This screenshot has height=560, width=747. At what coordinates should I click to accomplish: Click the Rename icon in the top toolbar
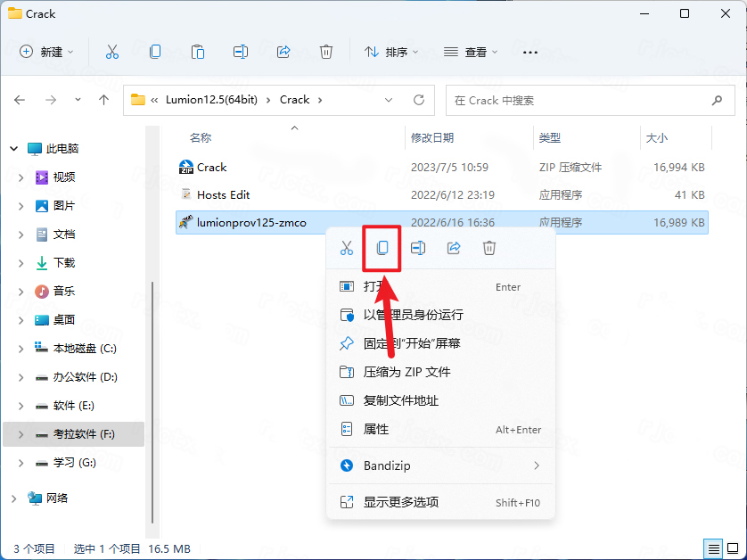click(x=241, y=52)
